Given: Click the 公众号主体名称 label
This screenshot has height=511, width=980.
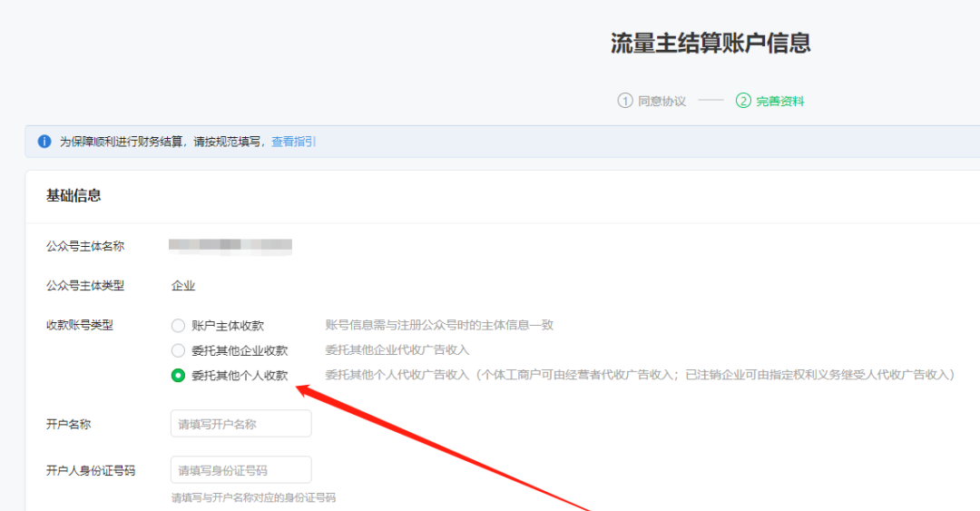Looking at the screenshot, I should coord(85,247).
